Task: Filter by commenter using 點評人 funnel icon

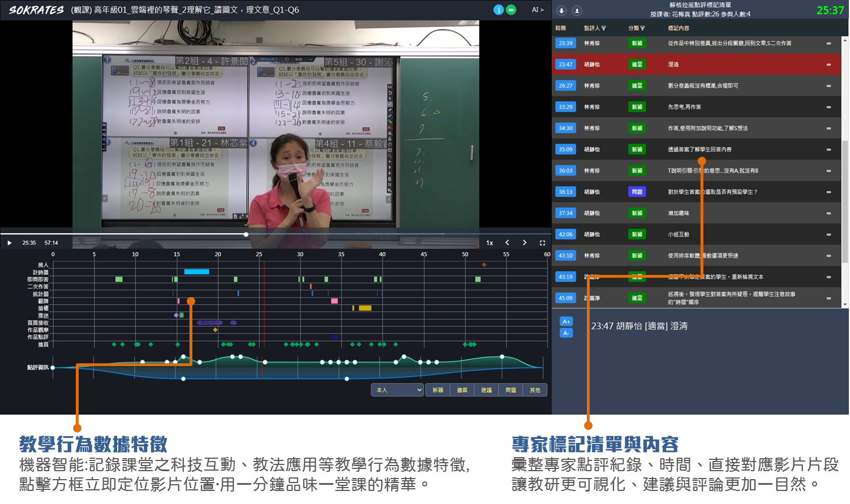Action: pyautogui.click(x=603, y=28)
